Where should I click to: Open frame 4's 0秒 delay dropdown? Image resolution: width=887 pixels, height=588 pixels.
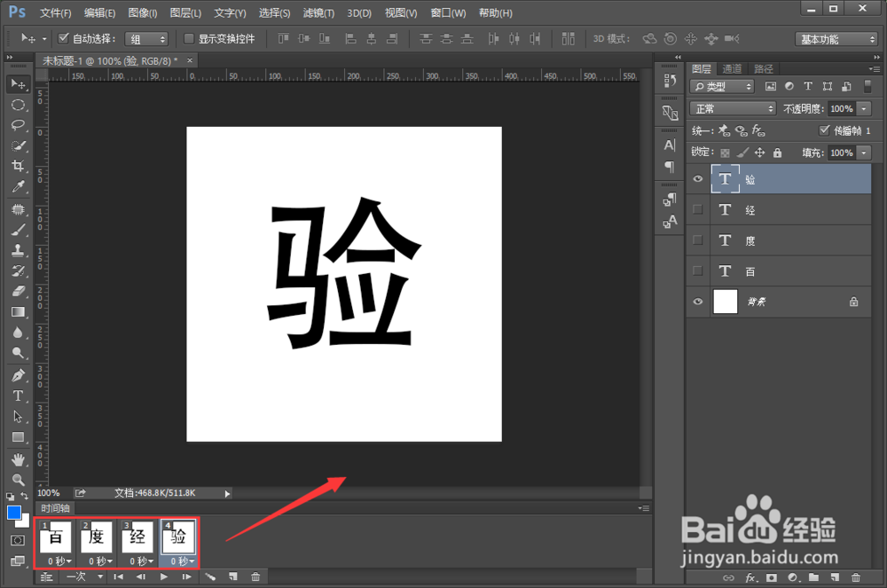click(180, 561)
